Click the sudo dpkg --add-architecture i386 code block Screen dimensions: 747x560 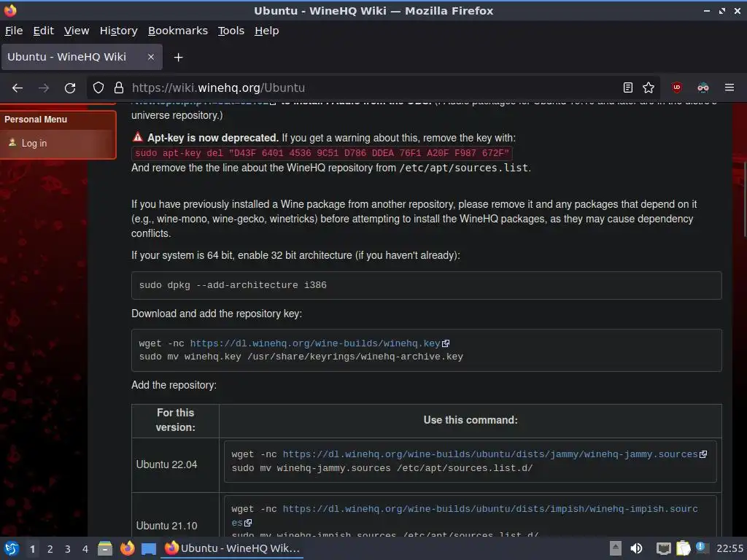coord(426,285)
